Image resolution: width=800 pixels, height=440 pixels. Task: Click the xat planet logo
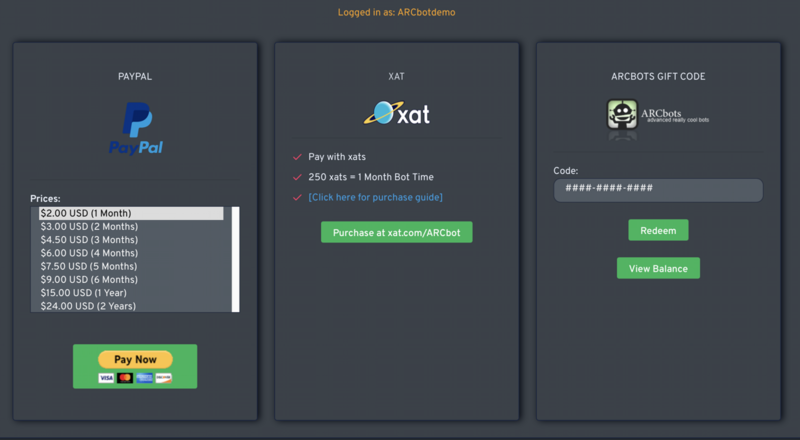(396, 113)
